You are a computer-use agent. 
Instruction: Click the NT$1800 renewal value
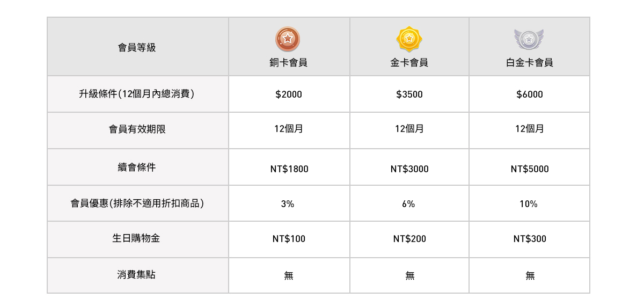click(289, 169)
